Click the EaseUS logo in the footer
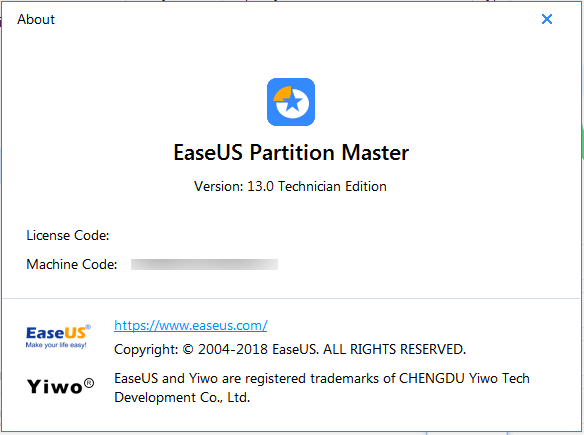Viewport: 584px width, 435px height. 58,336
